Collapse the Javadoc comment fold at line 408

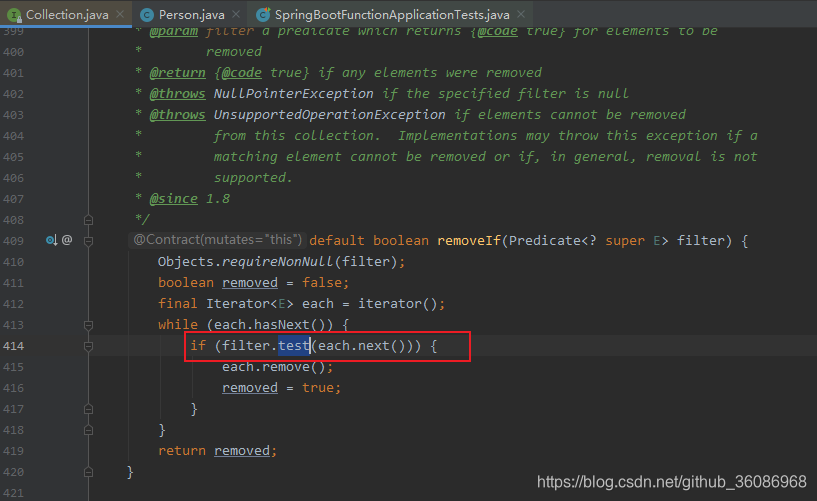[x=89, y=220]
